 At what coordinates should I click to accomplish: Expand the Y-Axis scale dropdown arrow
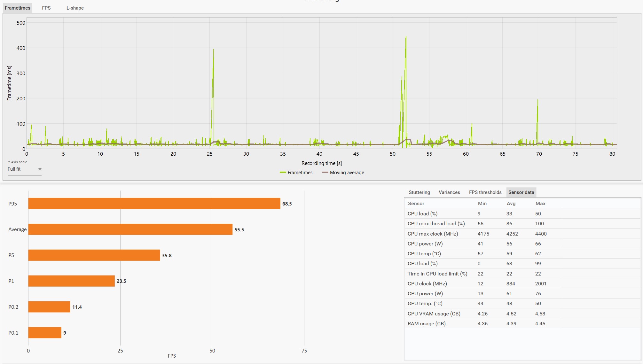coord(40,169)
